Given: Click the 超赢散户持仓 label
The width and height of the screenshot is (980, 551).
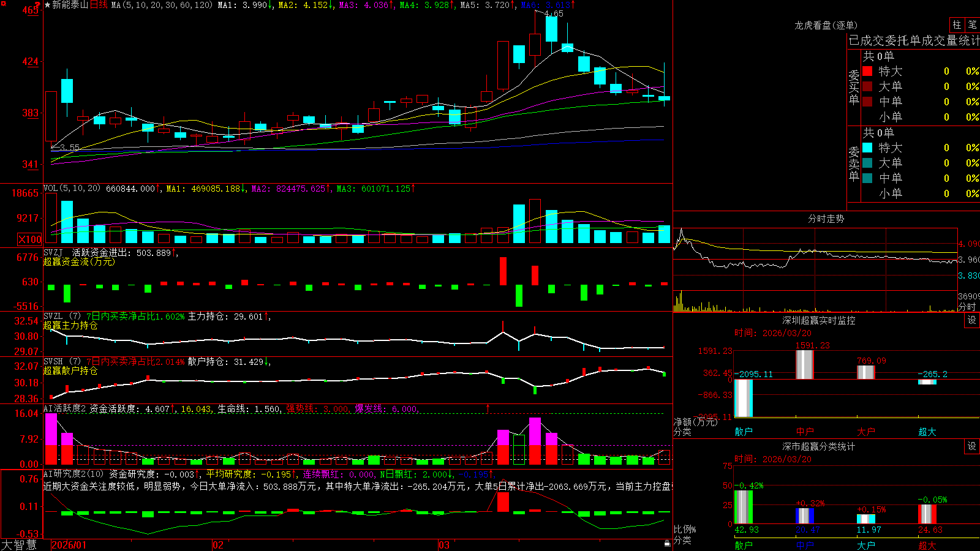Looking at the screenshot, I should click(70, 370).
